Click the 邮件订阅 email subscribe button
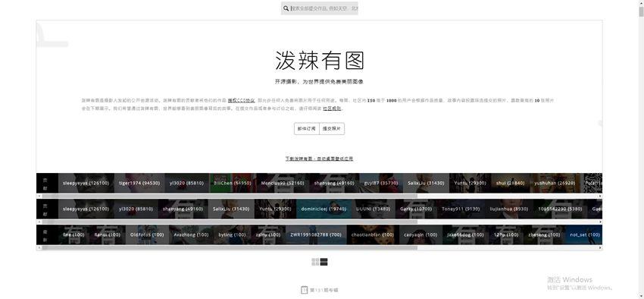Viewport: 644px width, 299px height. pyautogui.click(x=306, y=129)
